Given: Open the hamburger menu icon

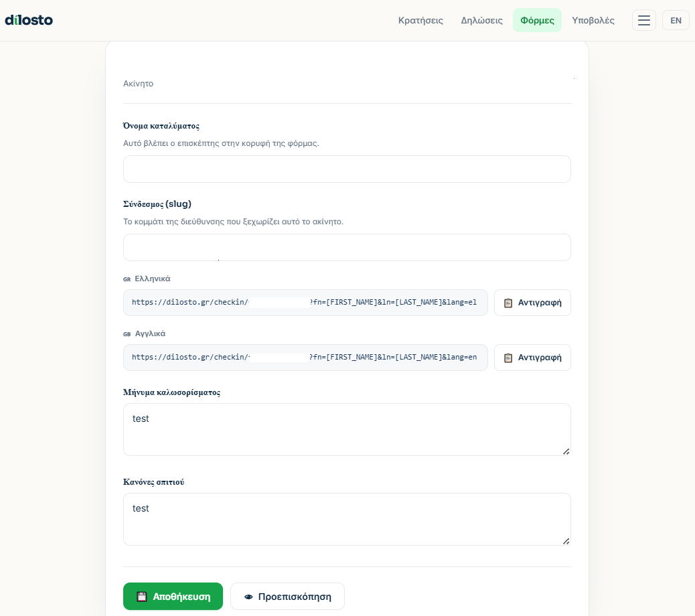Looking at the screenshot, I should point(643,20).
